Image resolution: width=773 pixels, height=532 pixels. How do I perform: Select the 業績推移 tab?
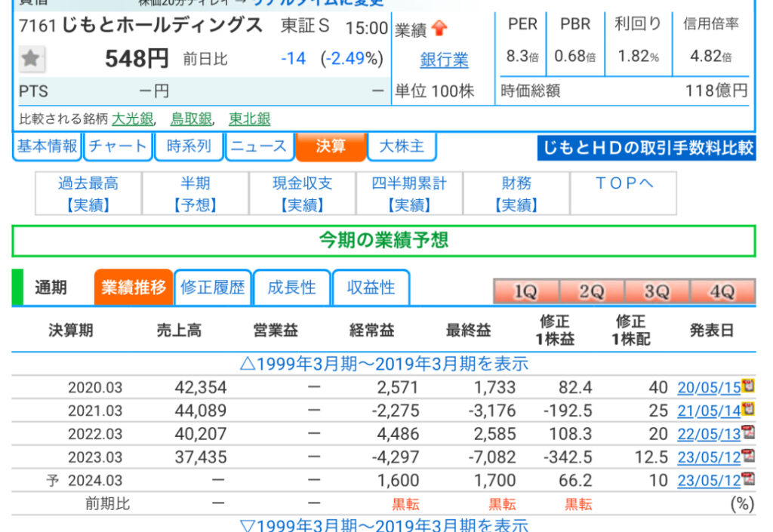pyautogui.click(x=134, y=288)
